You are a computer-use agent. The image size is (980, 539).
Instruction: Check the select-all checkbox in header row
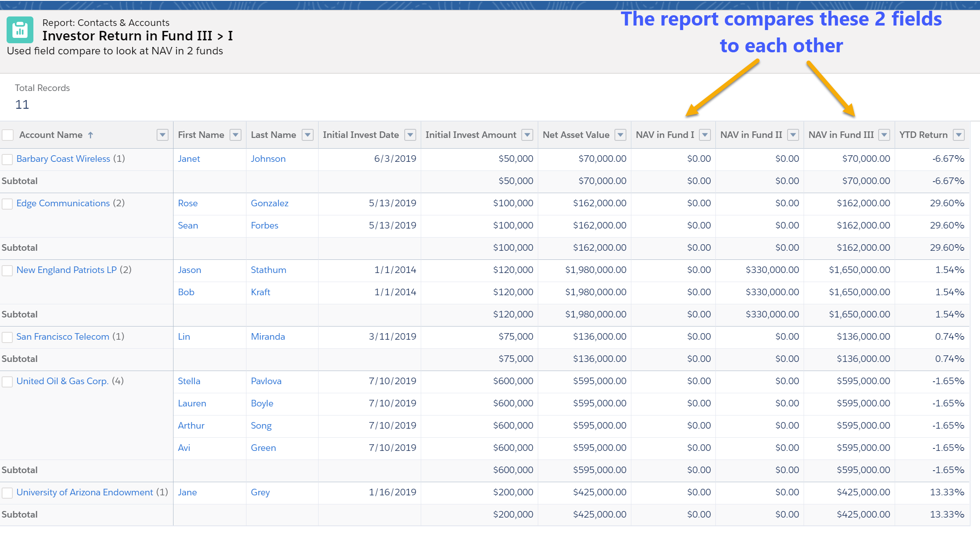coord(8,135)
